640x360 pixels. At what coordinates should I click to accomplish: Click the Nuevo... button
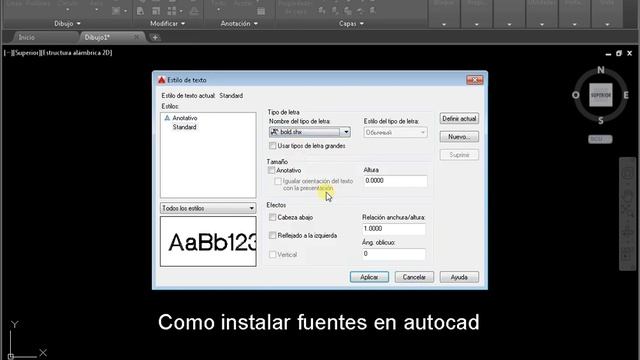[459, 137]
